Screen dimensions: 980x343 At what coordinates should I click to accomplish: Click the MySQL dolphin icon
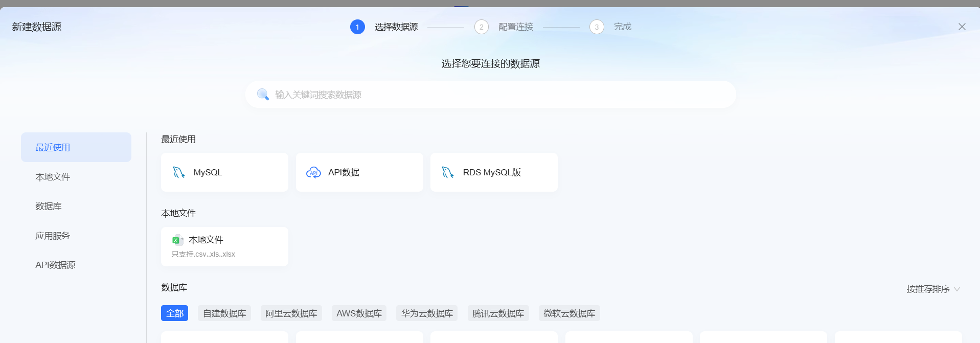178,172
